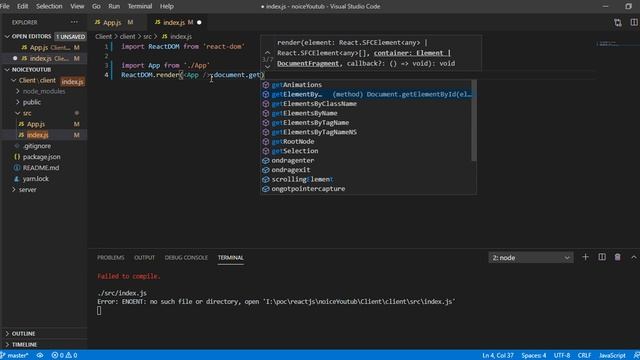Viewport: 640px width, 360px height.
Task: Show previous signature overload arrow
Action: (267, 52)
